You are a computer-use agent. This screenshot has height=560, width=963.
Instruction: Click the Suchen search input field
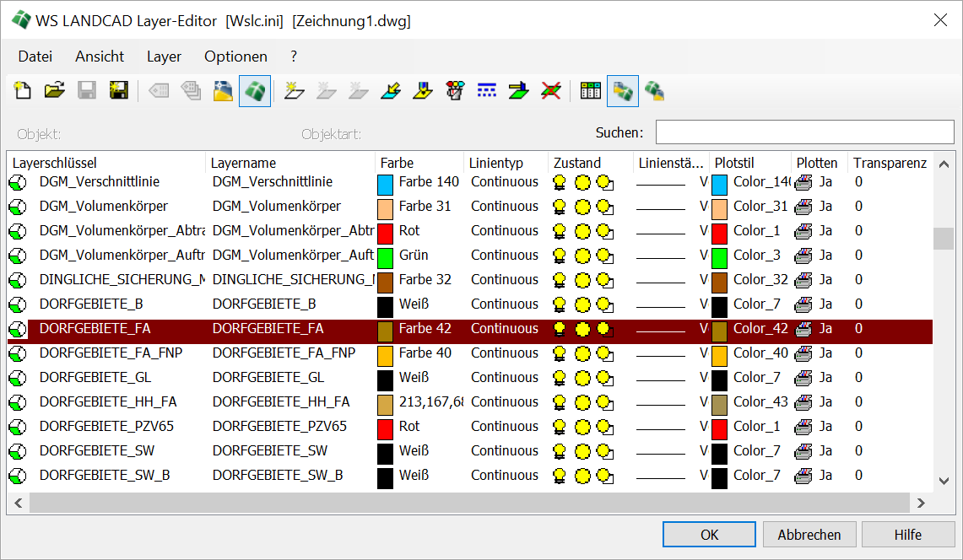pyautogui.click(x=804, y=132)
